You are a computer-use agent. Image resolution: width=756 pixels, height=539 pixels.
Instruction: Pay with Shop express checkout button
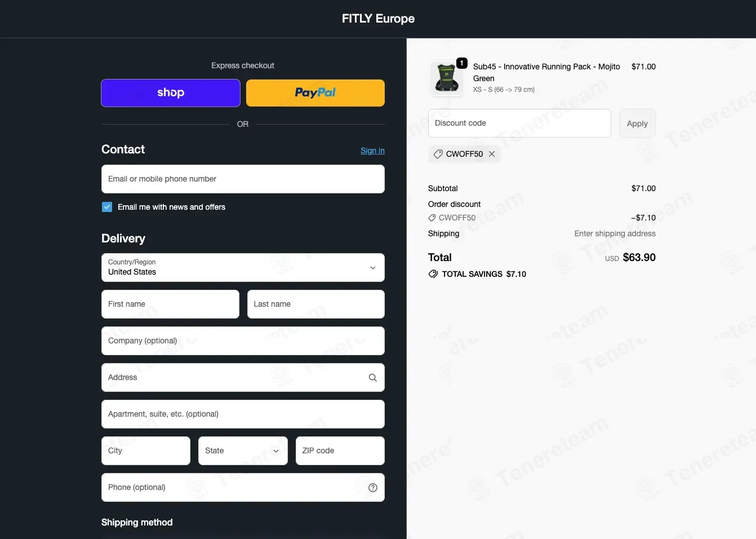click(x=171, y=93)
